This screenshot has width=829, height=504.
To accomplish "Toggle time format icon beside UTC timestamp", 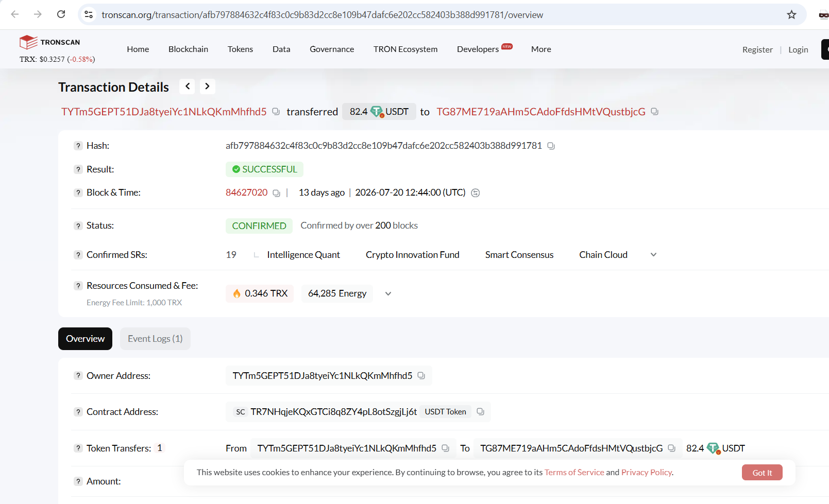I will [x=476, y=193].
